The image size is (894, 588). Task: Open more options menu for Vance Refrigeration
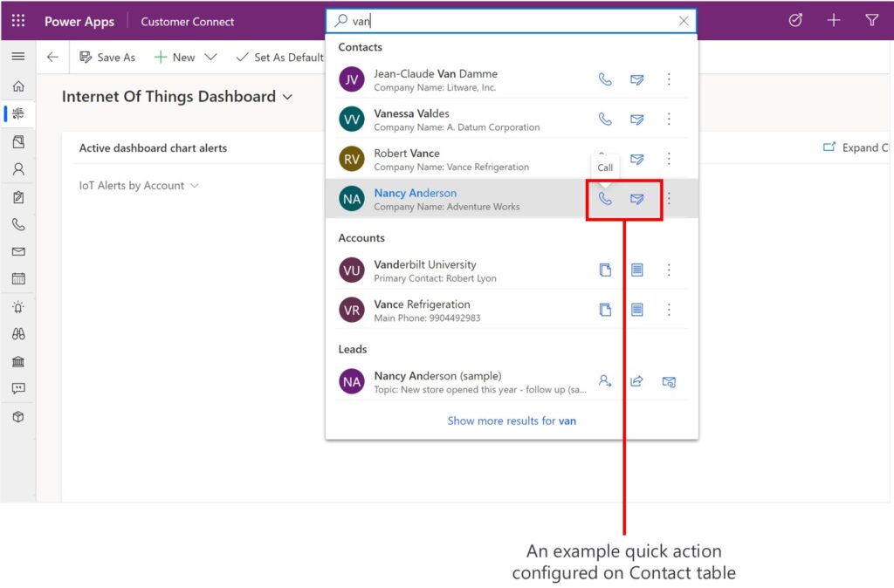(669, 309)
